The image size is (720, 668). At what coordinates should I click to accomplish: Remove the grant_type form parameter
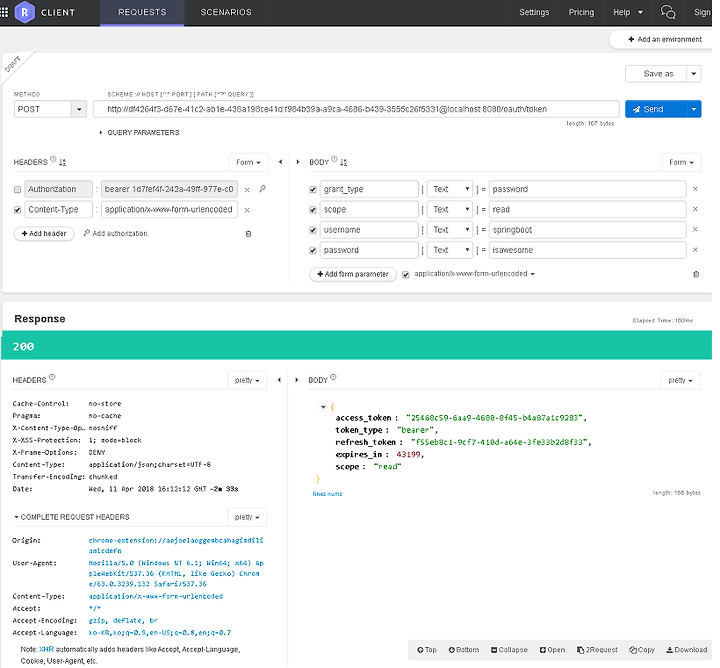pos(695,189)
